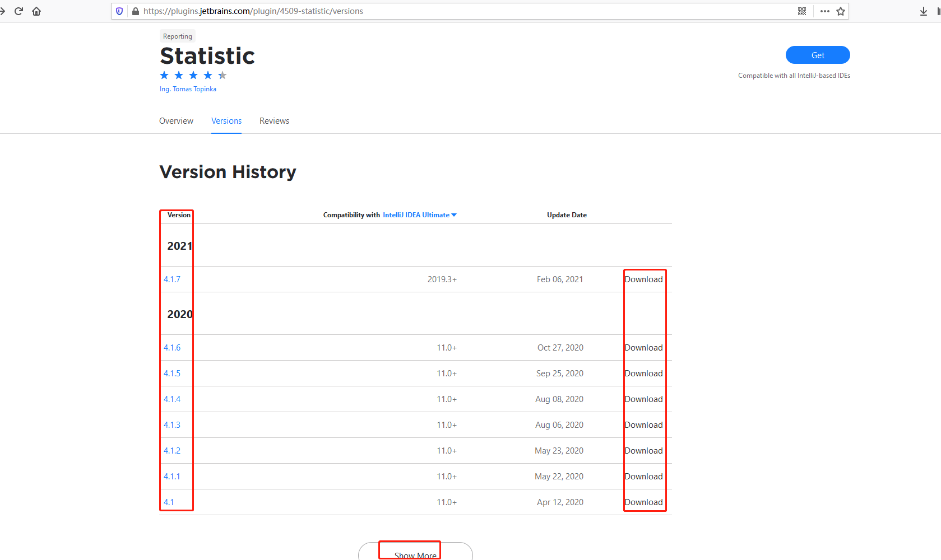This screenshot has width=941, height=560.
Task: Open the browser downloads panel
Action: click(x=924, y=11)
